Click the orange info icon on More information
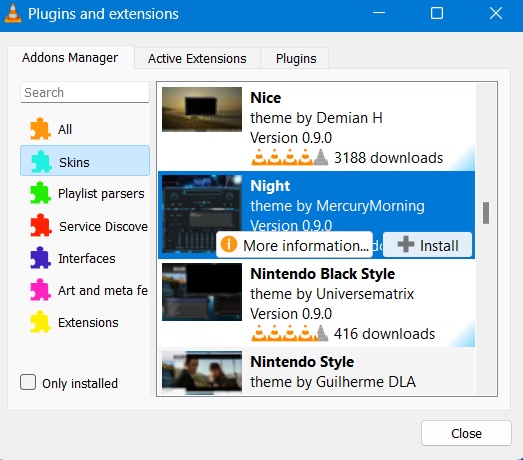The image size is (523, 460). pyautogui.click(x=229, y=244)
